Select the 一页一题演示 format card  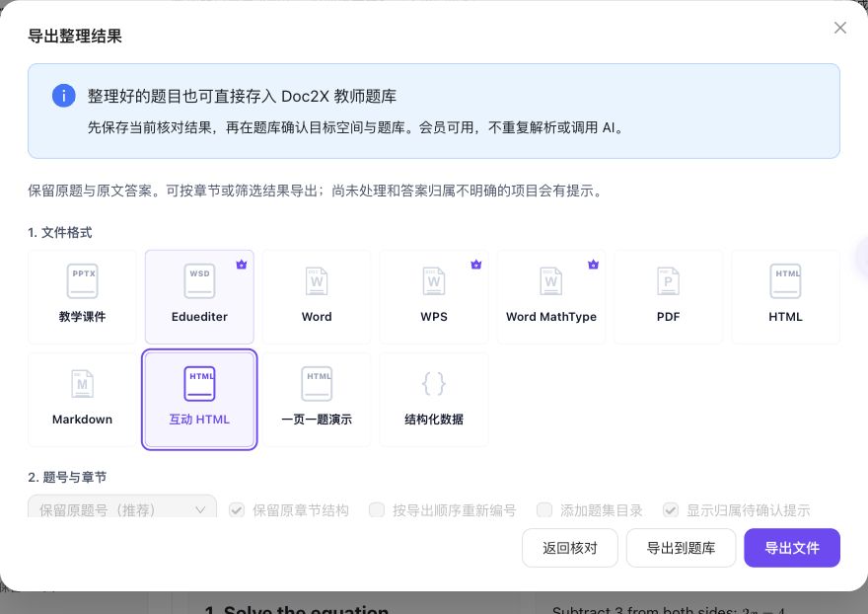click(317, 400)
